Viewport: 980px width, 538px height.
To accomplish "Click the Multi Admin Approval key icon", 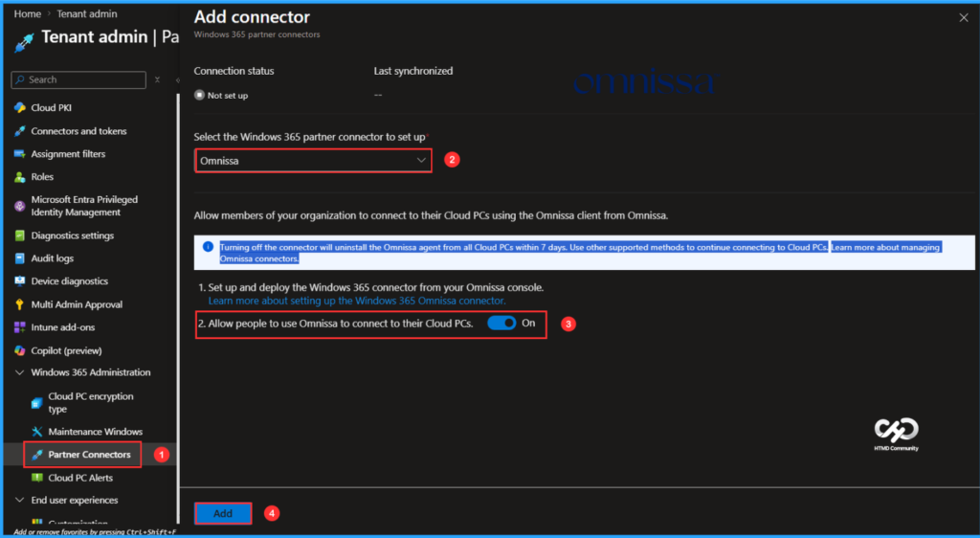I will pos(19,304).
